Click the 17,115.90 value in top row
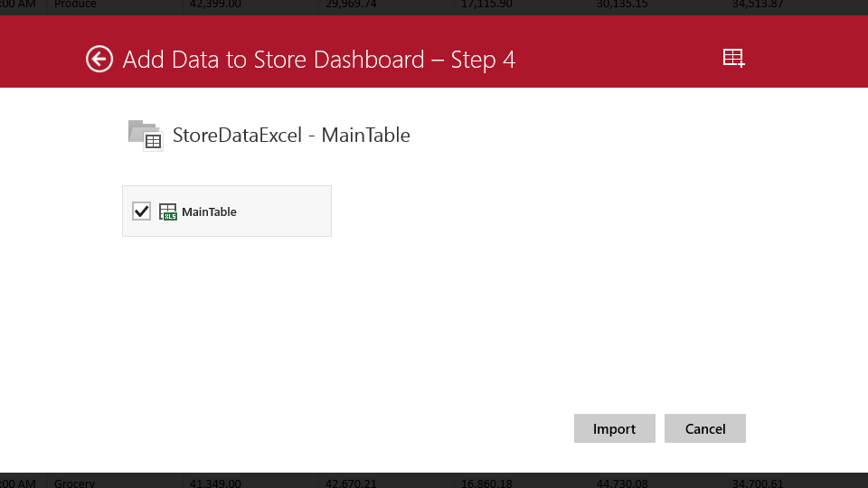 tap(486, 5)
